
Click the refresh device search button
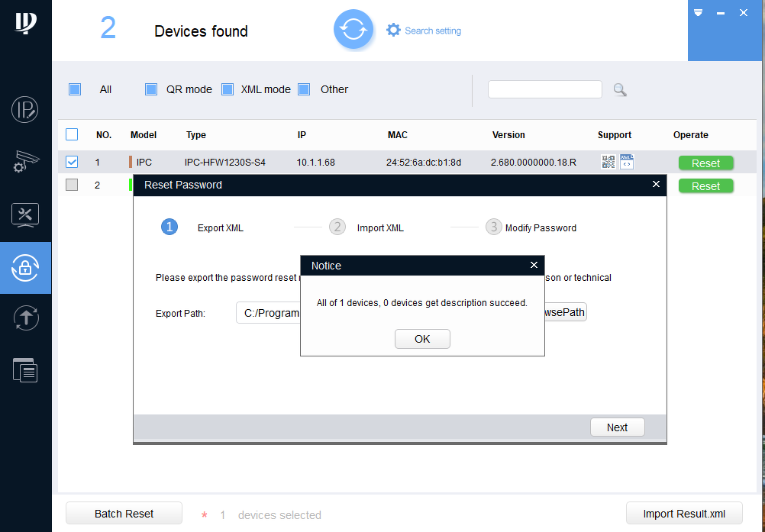tap(353, 30)
